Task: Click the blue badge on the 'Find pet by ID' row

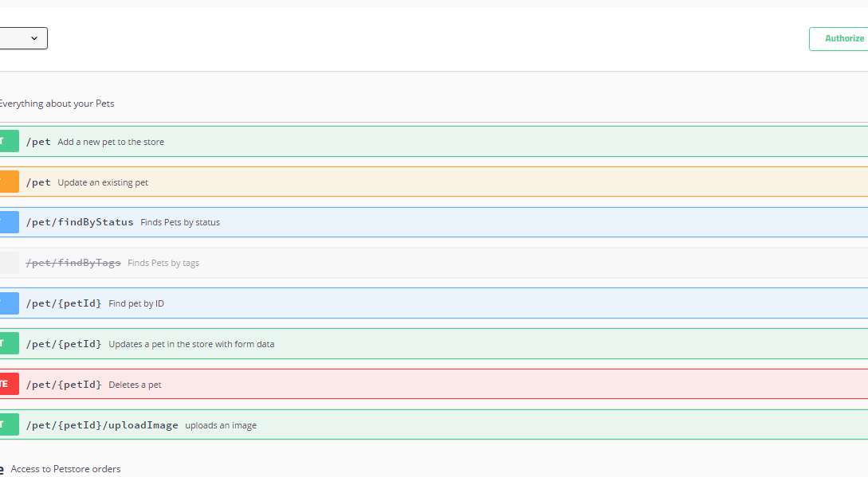Action: [8, 303]
